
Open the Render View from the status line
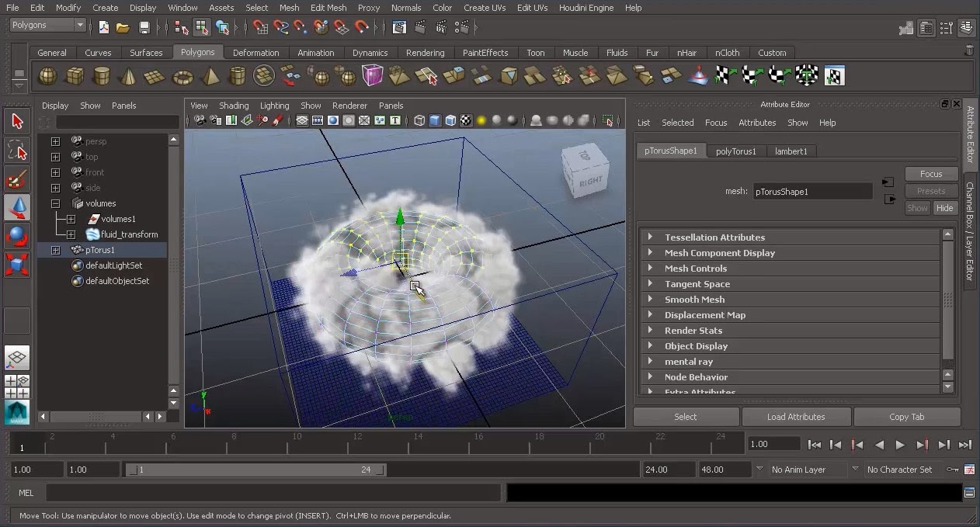[x=399, y=28]
